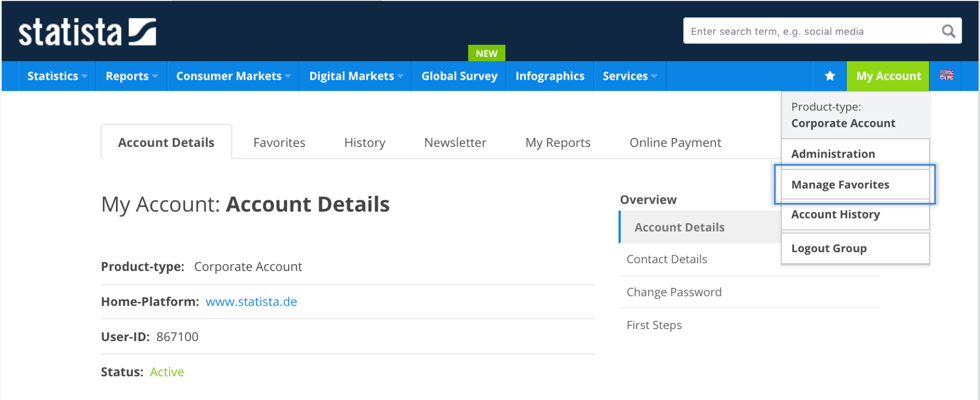Open Global Survey from navigation bar
Viewport: 980px width, 400px height.
pos(459,76)
